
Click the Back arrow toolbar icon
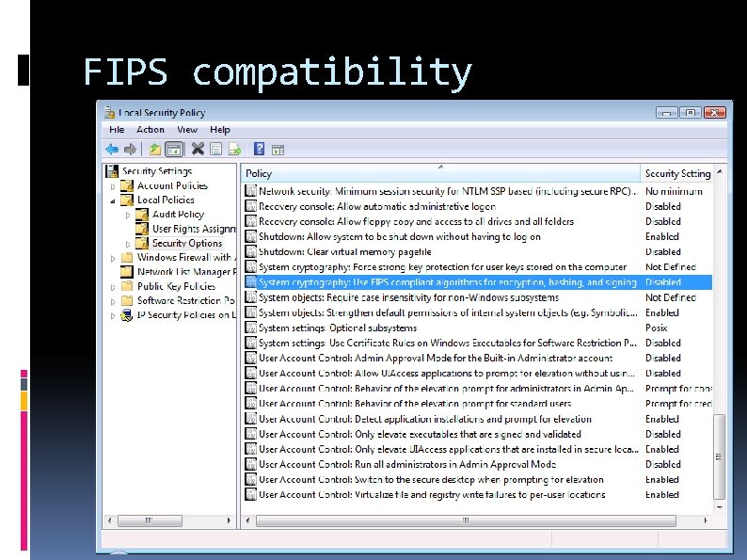point(112,150)
